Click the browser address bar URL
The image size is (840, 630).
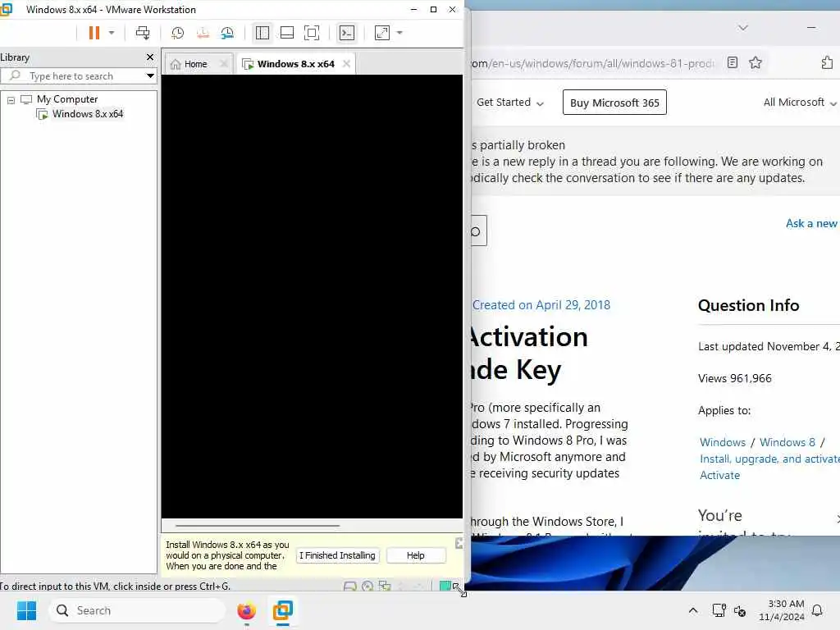tap(592, 63)
